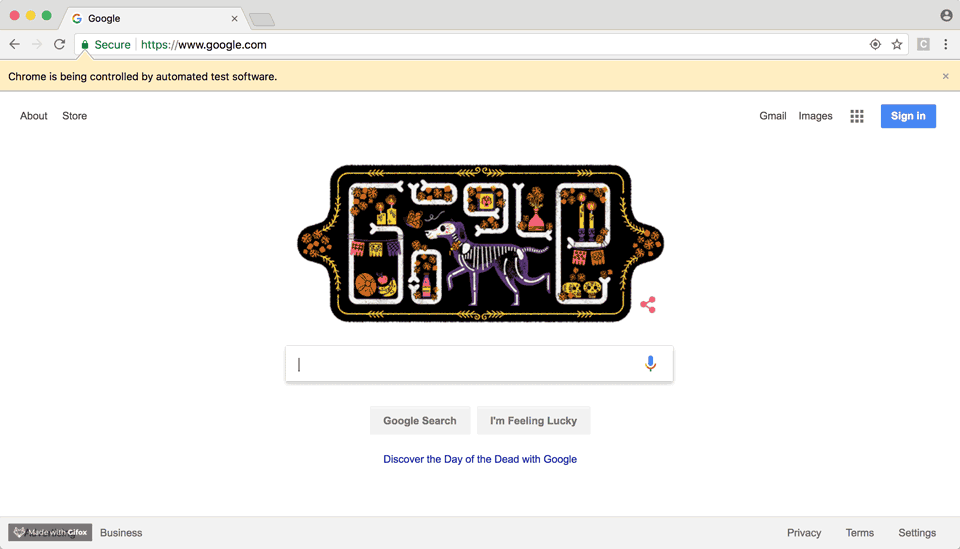Reload the page with refresh icon
This screenshot has height=549, width=960.
tap(59, 44)
